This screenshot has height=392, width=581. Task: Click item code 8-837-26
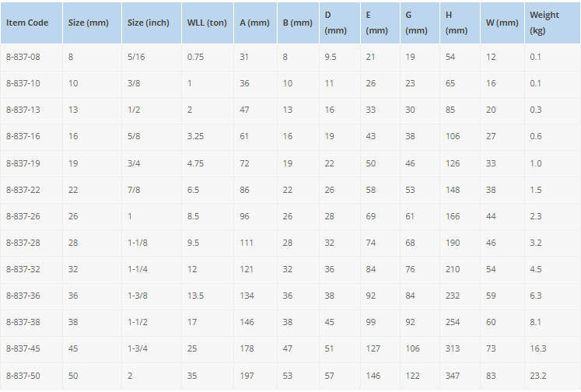coord(23,216)
